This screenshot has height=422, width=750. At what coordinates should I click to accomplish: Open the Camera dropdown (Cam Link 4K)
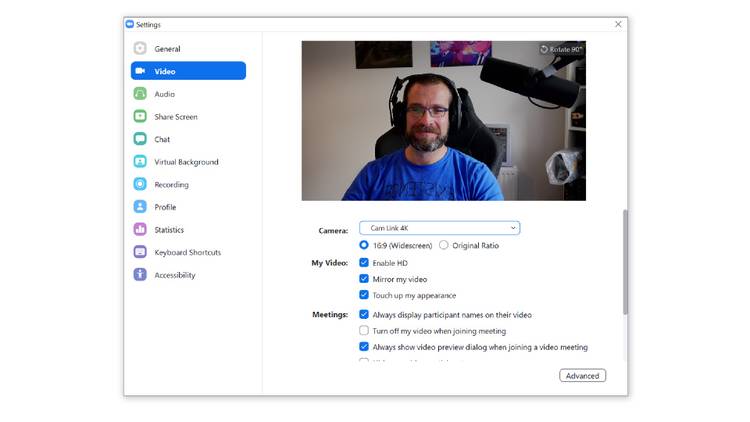click(x=440, y=228)
